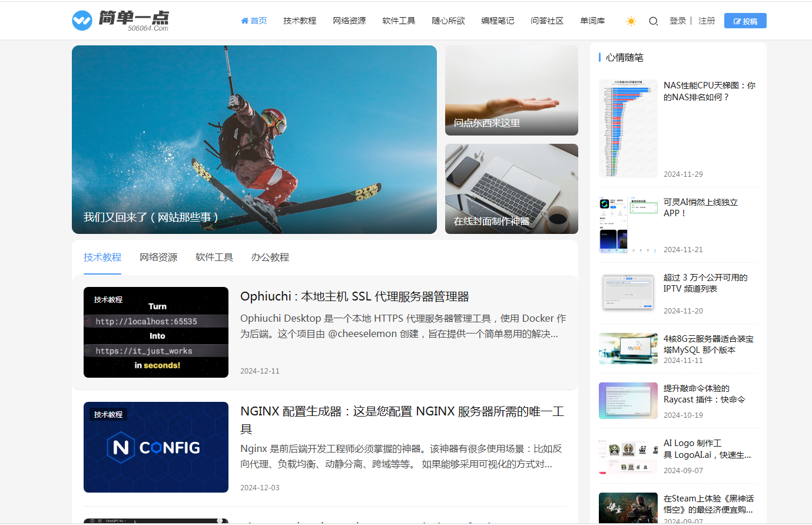Click the date 2024-11-29 in sidebar
Screen dimensions: 812x525
coord(683,174)
